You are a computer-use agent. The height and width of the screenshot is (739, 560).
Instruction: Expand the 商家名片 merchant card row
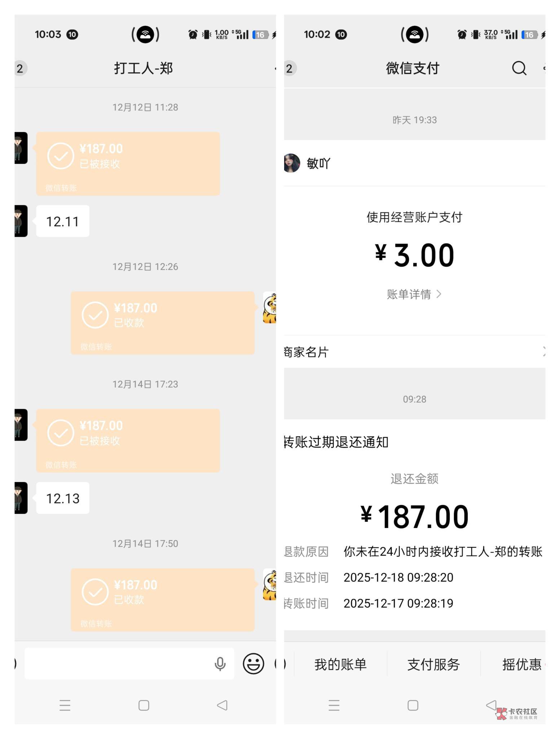tap(414, 352)
